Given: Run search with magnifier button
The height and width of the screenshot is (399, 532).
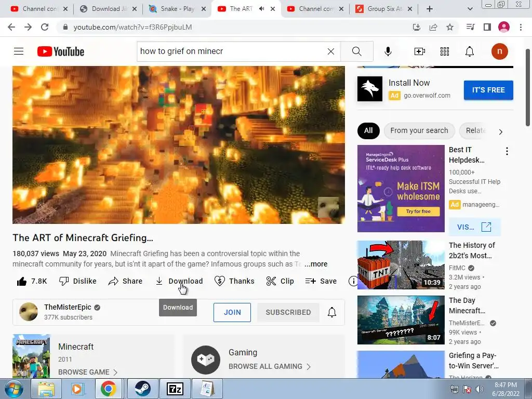Looking at the screenshot, I should pyautogui.click(x=356, y=51).
